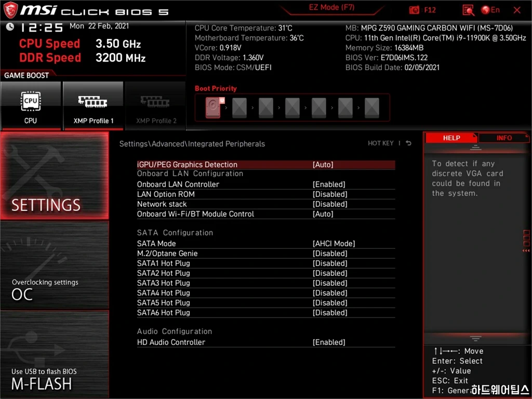Open the SETTINGS section

click(54, 176)
